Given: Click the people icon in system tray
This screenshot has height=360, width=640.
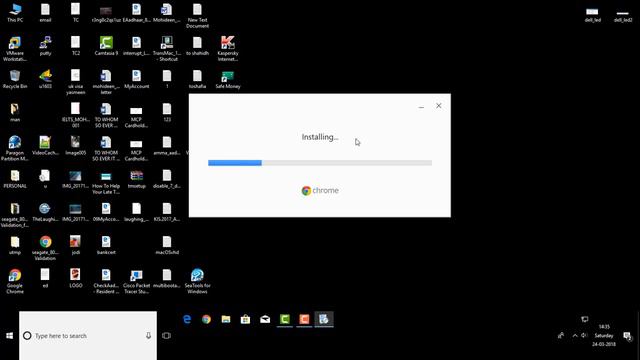Looking at the screenshot, I should click(x=561, y=336).
